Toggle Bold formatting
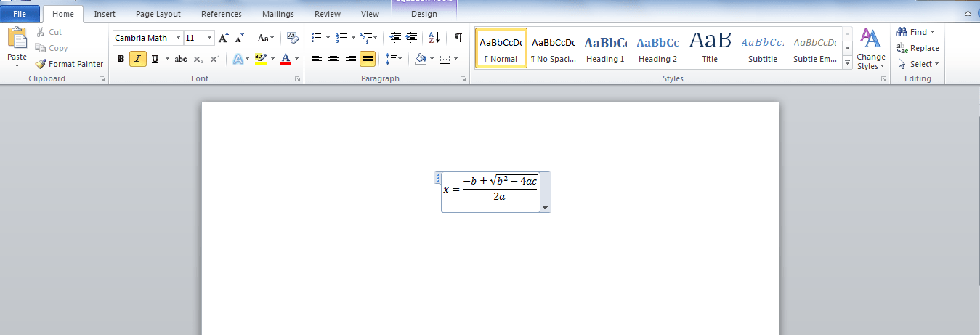The image size is (980, 335). pyautogui.click(x=121, y=59)
